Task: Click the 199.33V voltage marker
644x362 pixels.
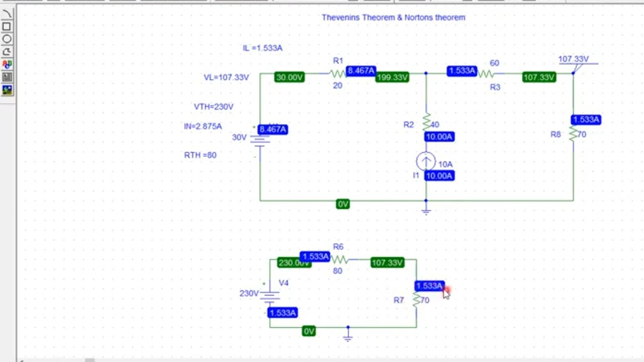Action: coord(392,77)
